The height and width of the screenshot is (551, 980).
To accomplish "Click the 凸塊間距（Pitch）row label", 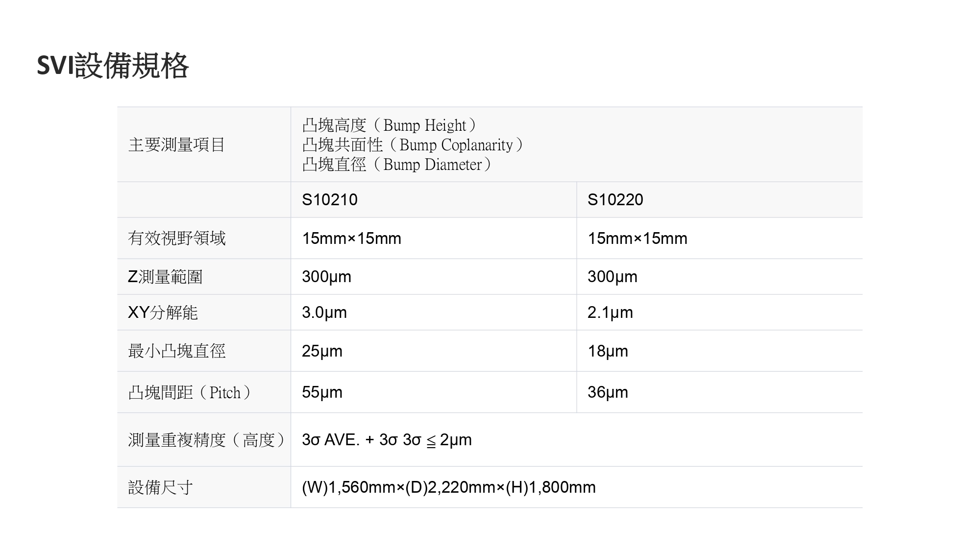I will [190, 392].
